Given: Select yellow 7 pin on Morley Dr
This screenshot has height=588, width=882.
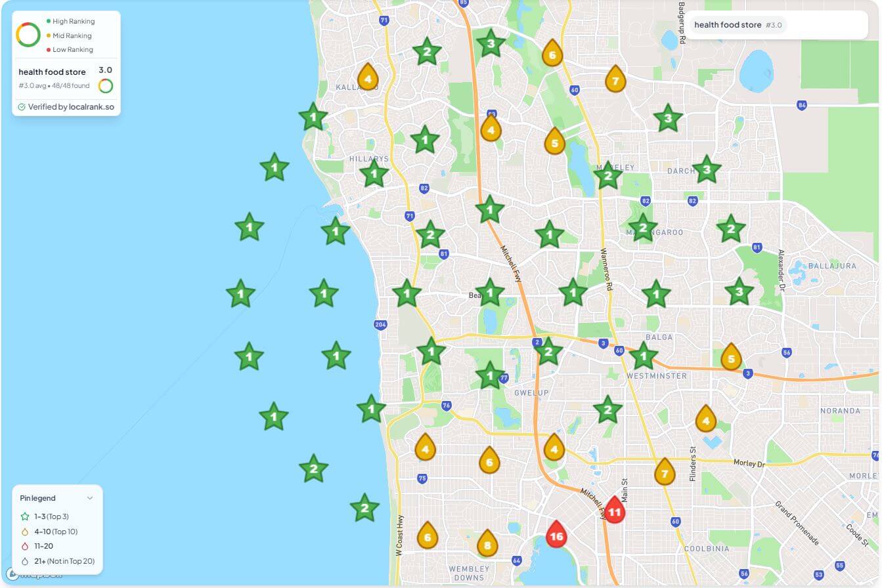Looking at the screenshot, I should (x=665, y=471).
